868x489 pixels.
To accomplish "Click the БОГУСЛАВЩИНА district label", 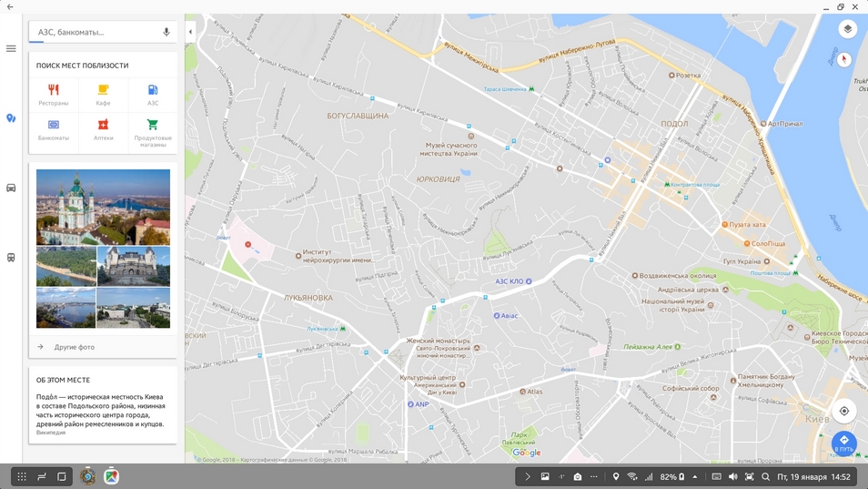I will [358, 116].
